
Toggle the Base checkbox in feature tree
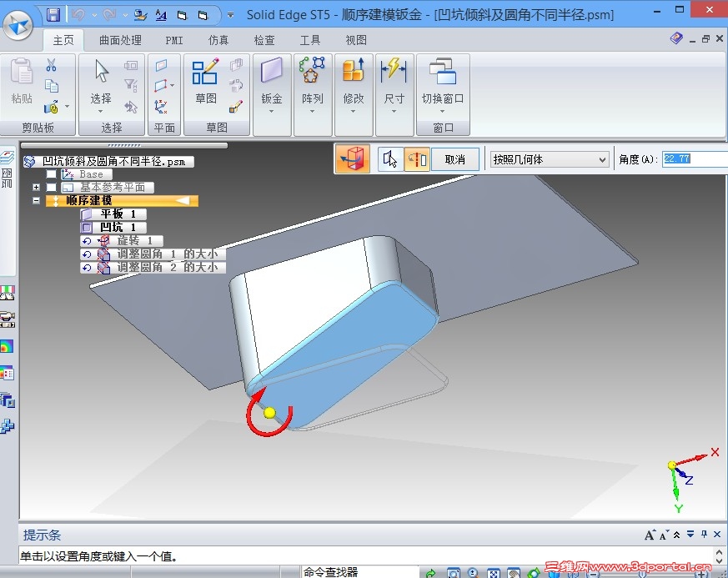click(x=51, y=174)
